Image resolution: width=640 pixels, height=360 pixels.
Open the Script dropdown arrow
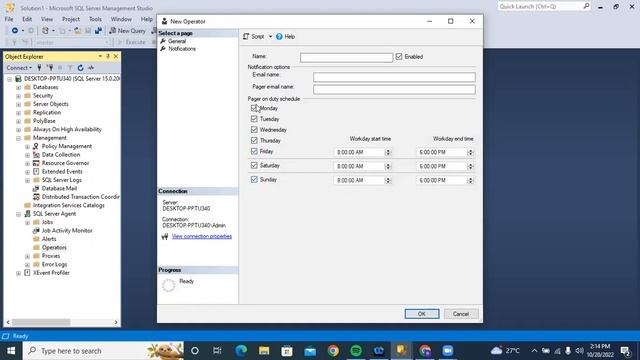pyautogui.click(x=270, y=37)
